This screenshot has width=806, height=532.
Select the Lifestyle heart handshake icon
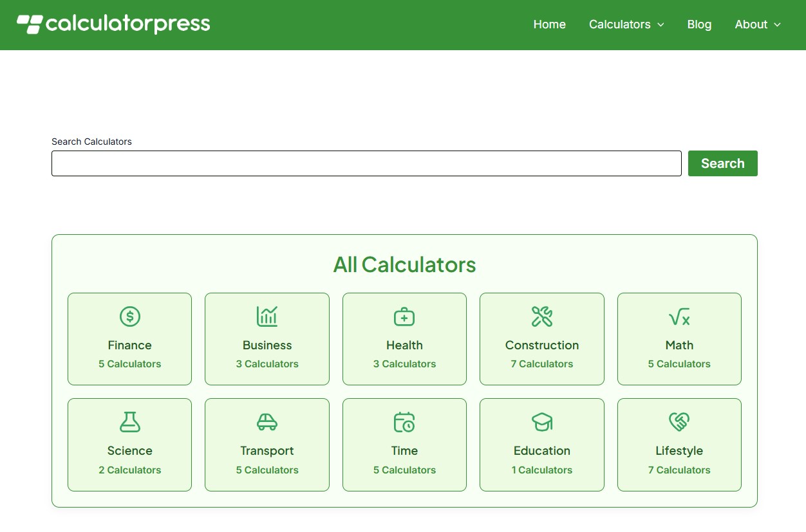[x=679, y=422]
